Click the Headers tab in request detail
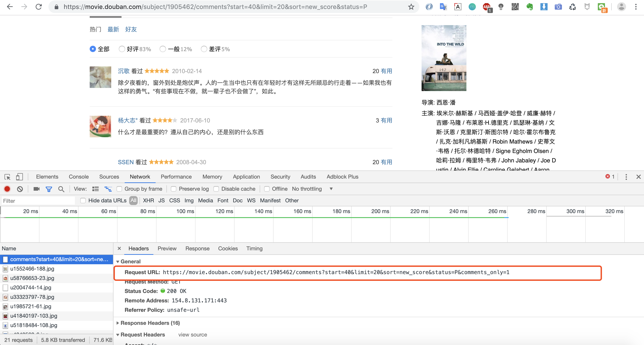This screenshot has height=345, width=644. coord(138,249)
